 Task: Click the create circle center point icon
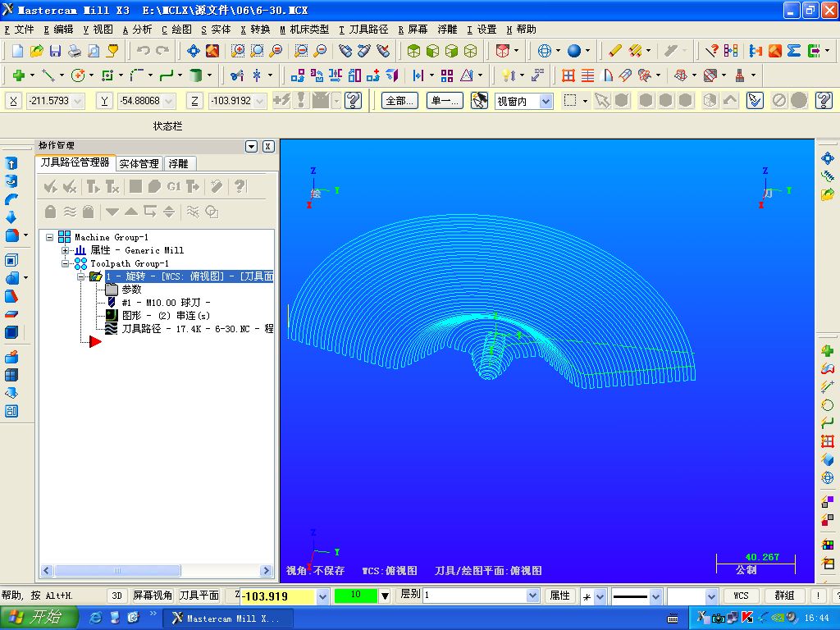tap(78, 75)
